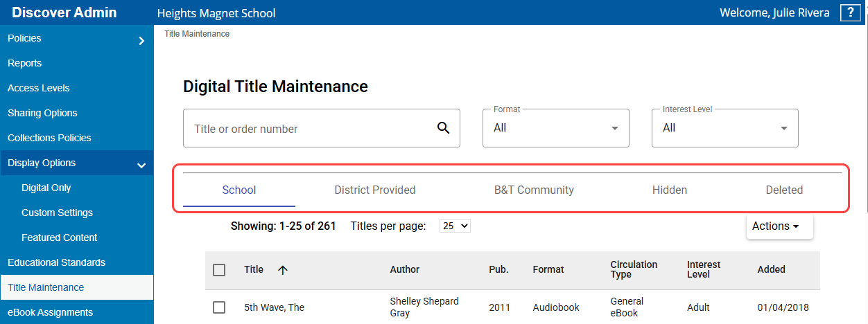Change Titles per page dropdown

(455, 226)
